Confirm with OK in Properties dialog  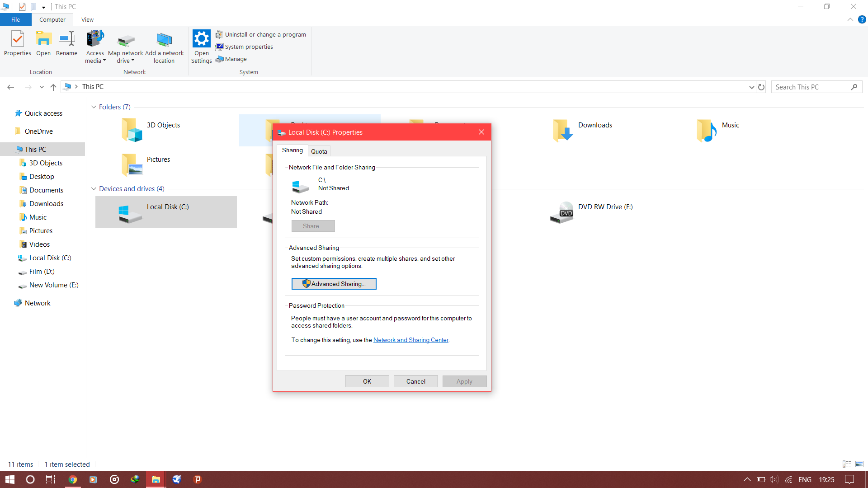367,381
